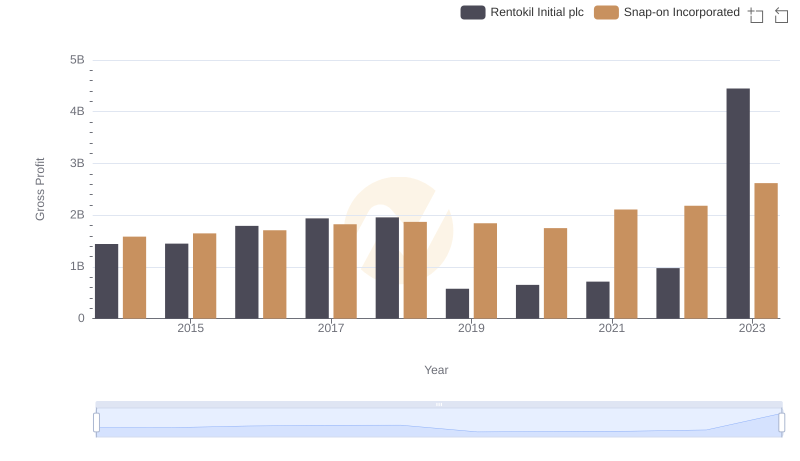This screenshot has width=800, height=461.
Task: Toggle Rentokil Initial plc legend series
Action: [x=522, y=12]
